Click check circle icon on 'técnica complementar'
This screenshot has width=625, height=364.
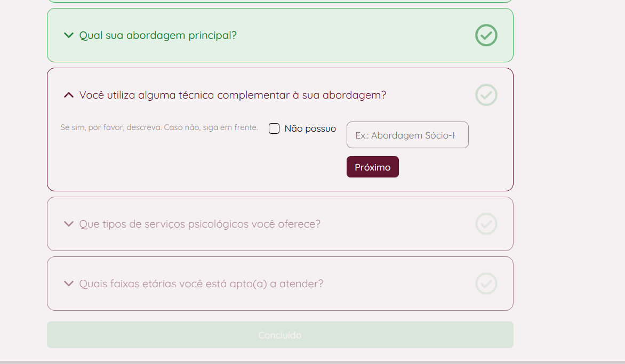(x=486, y=95)
